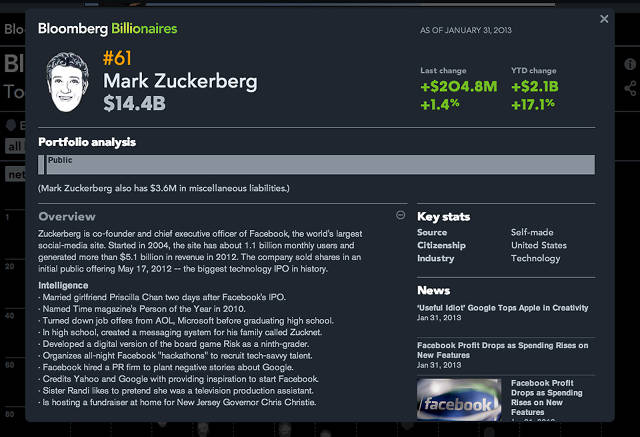The height and width of the screenshot is (437, 640).
Task: Click the Key stats heading
Action: pos(443,216)
